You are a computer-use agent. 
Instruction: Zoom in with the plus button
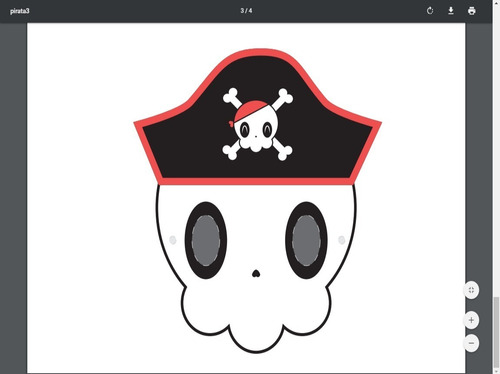471,320
